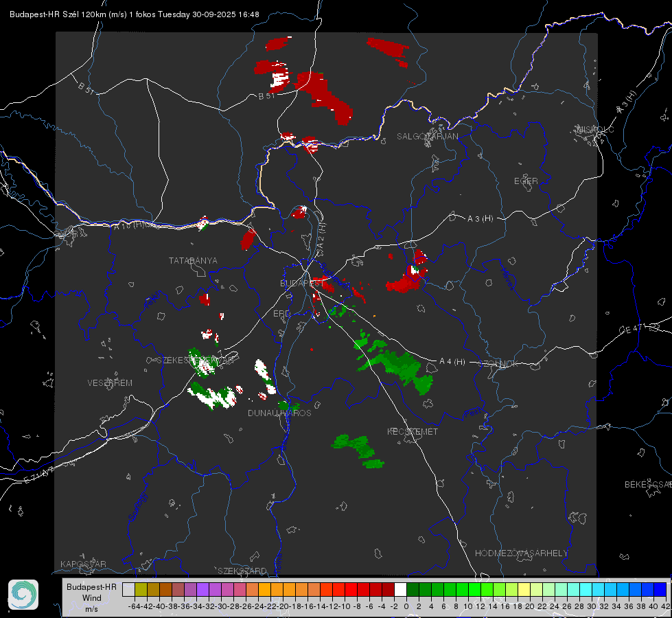The image size is (672, 618).
Task: Click the SZÉKESFEHÉRVÁR city label
Action: point(195,360)
